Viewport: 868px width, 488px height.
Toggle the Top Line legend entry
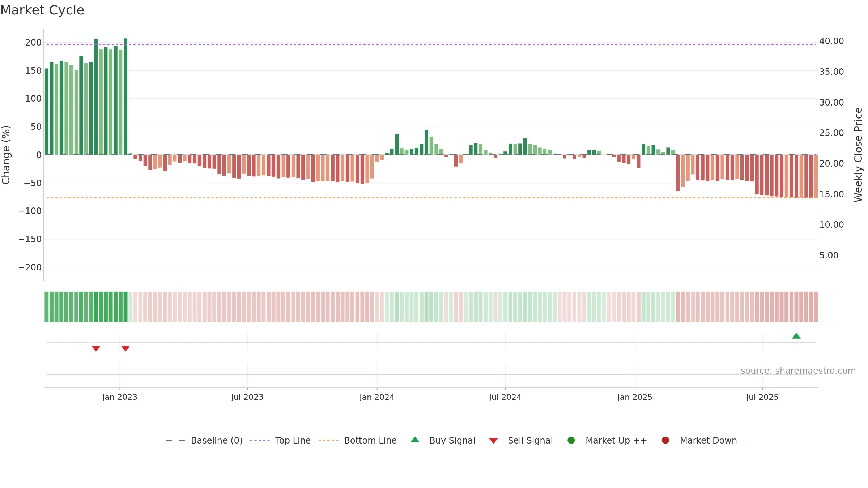click(280, 440)
